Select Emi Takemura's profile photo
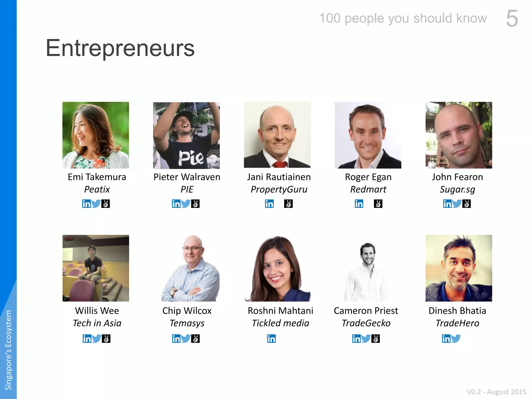 point(96,135)
